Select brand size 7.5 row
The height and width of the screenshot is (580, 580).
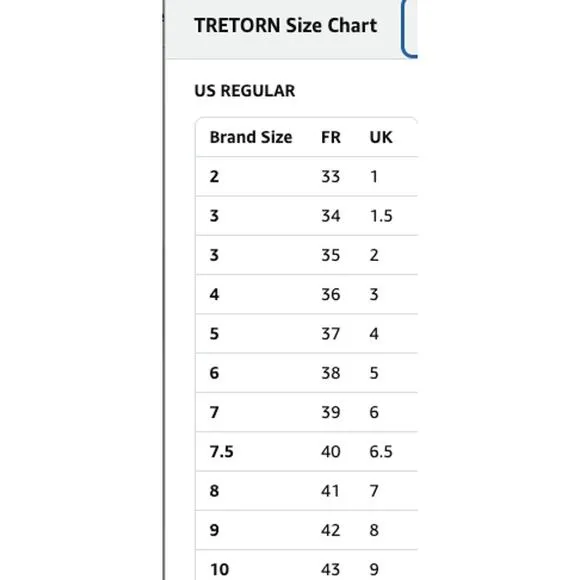click(x=307, y=452)
